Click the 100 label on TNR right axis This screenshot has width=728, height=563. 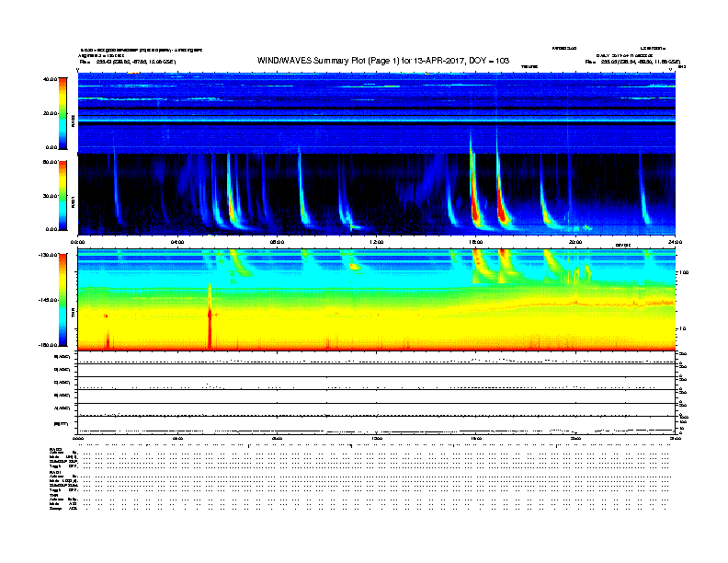pos(684,272)
